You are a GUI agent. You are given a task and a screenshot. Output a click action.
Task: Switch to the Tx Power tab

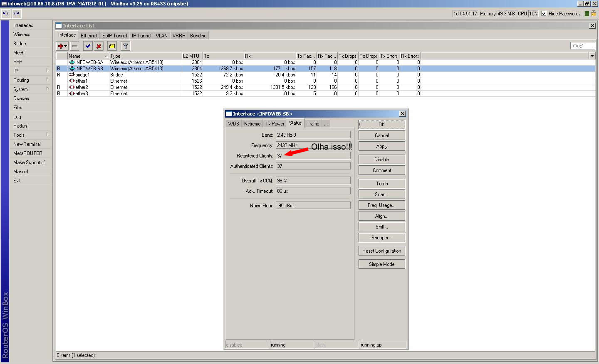[x=275, y=124]
